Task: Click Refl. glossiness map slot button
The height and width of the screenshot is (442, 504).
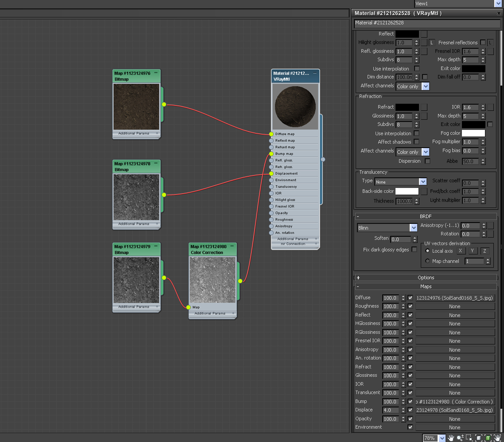Action: pyautogui.click(x=424, y=51)
